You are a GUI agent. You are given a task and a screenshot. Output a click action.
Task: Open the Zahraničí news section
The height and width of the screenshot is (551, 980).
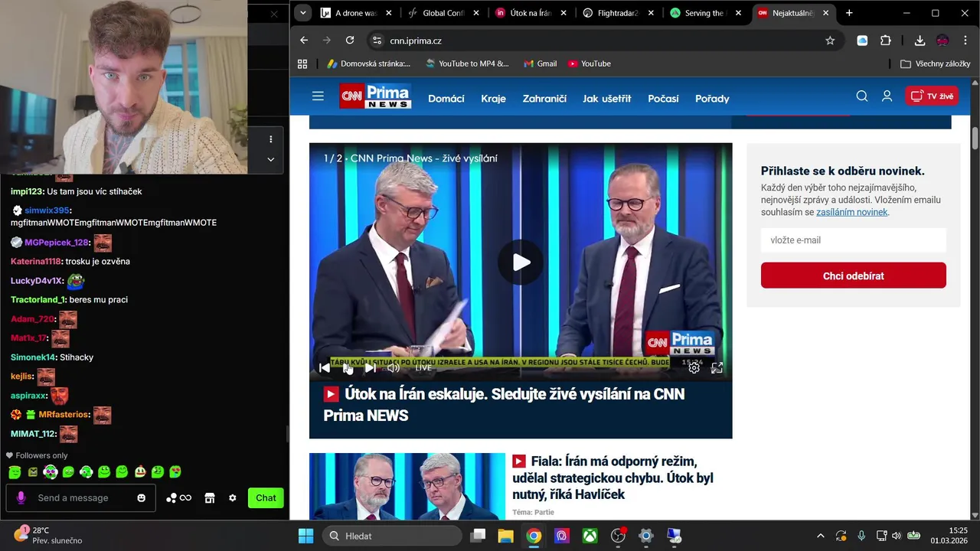[x=544, y=99]
